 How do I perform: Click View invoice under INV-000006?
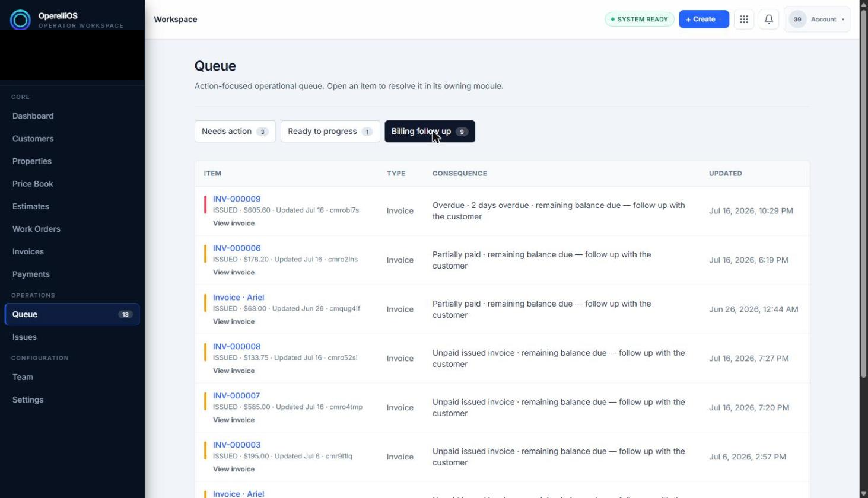(x=234, y=273)
